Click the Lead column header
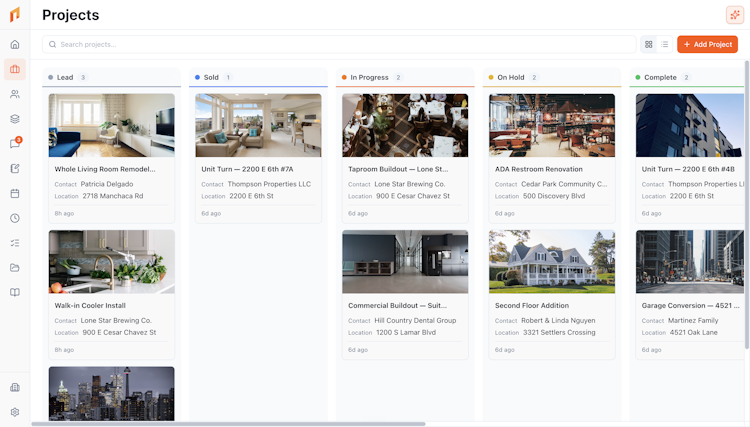Viewport: 750px width, 427px height. tap(111, 77)
